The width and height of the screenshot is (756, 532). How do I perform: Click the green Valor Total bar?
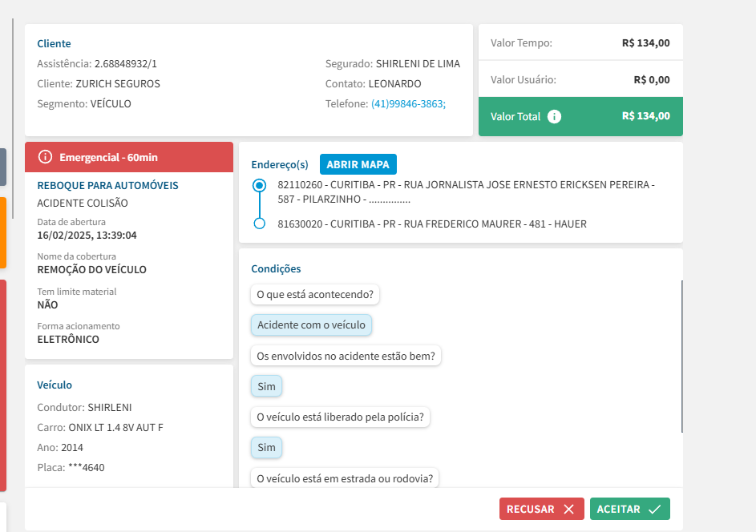click(580, 116)
